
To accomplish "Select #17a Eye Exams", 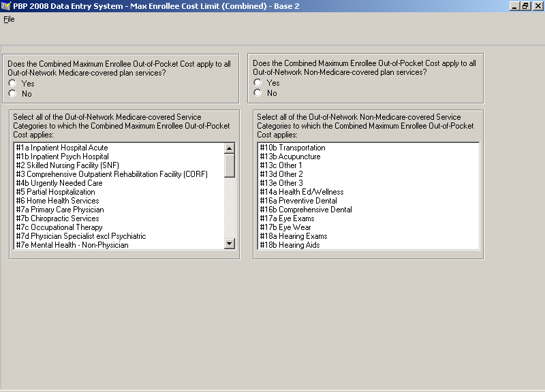I will click(369, 218).
